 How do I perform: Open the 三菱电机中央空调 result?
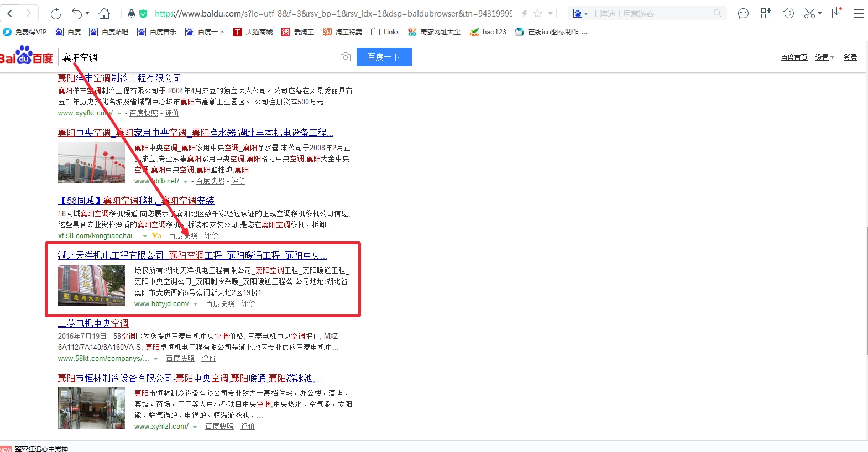93,323
